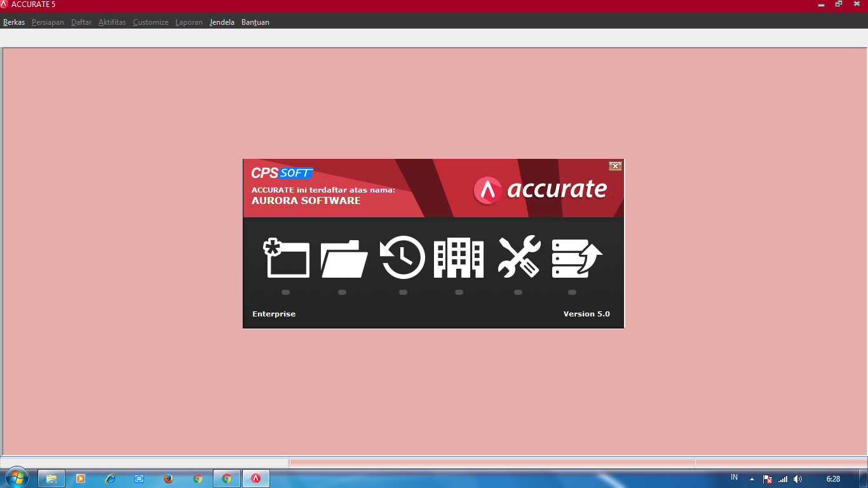Minimize the ACCURATE 5 window
Image resolution: width=868 pixels, height=488 pixels.
822,4
